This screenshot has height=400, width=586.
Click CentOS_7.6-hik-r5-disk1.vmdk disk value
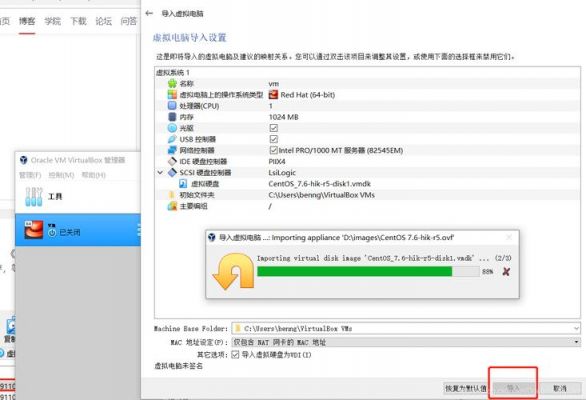coord(320,184)
